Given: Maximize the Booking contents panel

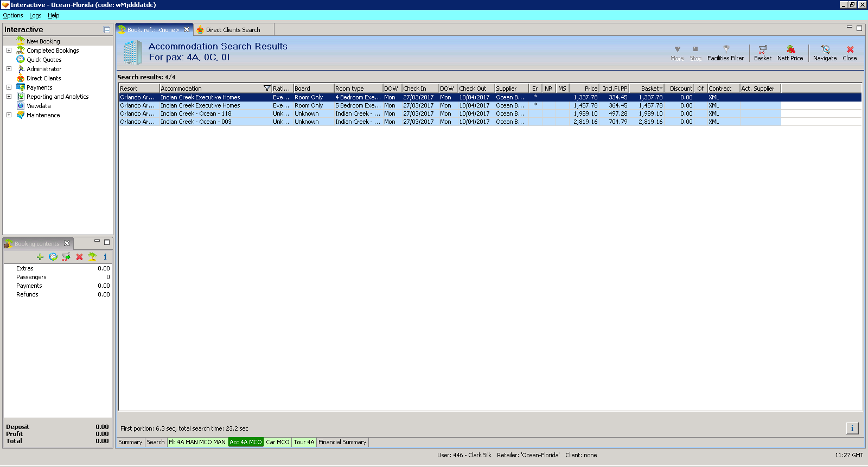Looking at the screenshot, I should click(107, 242).
